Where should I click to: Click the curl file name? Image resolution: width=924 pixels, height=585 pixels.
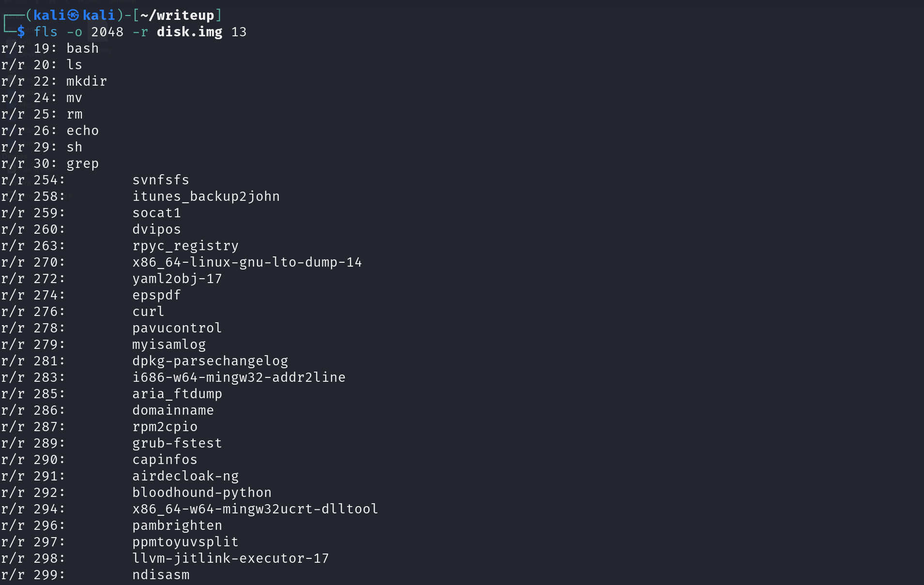pos(148,312)
